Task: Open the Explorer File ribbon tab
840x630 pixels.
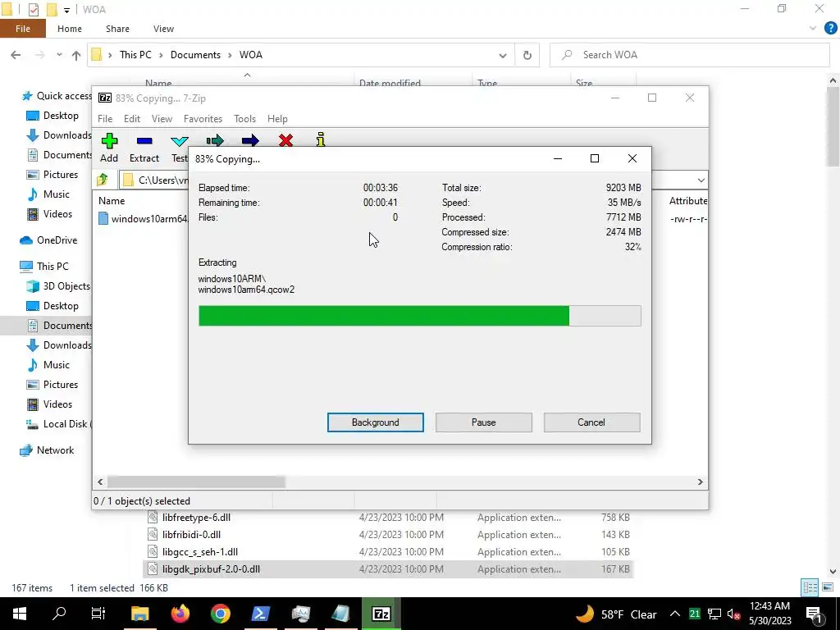Action: 23,29
